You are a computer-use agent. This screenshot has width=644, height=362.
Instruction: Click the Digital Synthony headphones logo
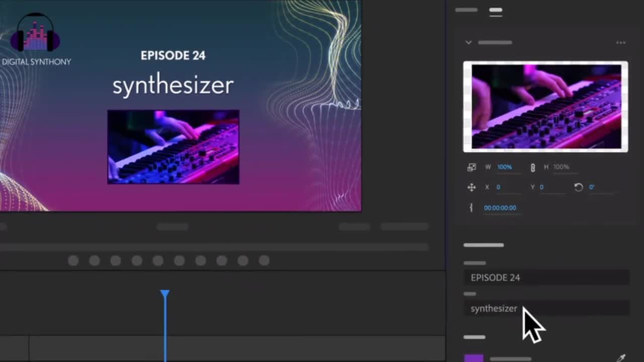click(36, 34)
